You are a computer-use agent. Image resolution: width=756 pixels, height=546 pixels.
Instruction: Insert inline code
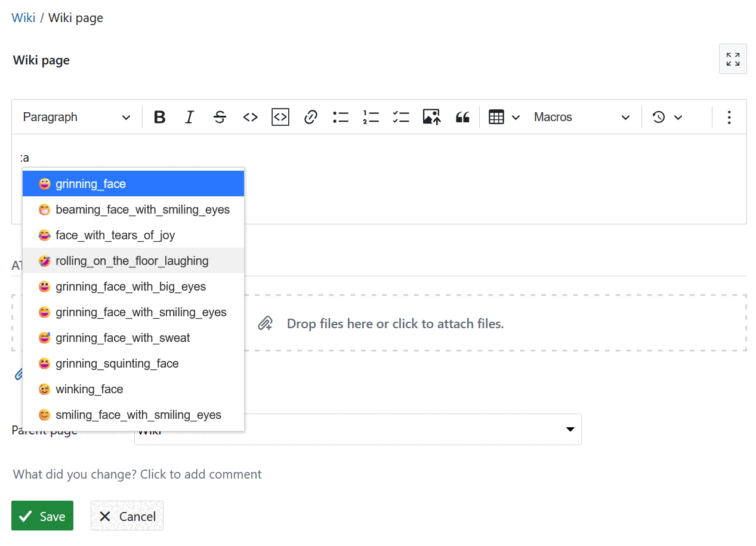[250, 117]
